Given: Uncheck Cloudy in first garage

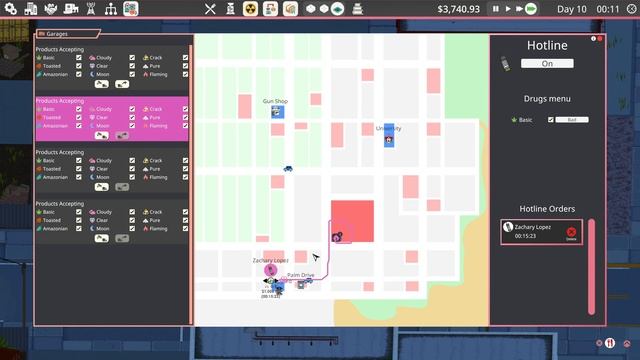Looking at the screenshot, I should [132, 58].
